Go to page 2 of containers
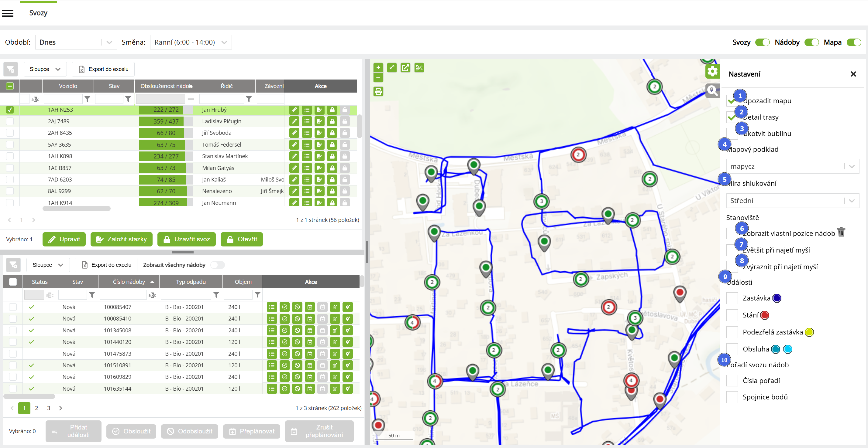The height and width of the screenshot is (448, 868). [36, 408]
